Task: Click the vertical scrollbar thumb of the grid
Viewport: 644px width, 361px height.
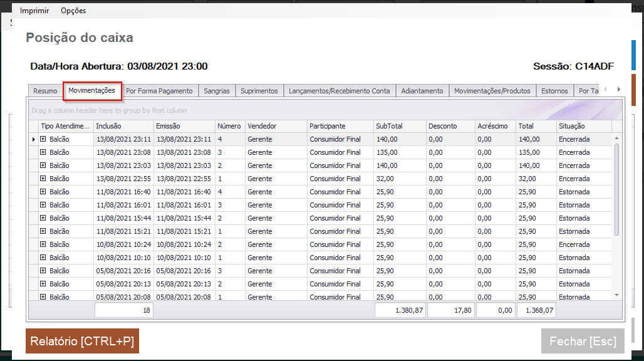Action: tap(616, 189)
